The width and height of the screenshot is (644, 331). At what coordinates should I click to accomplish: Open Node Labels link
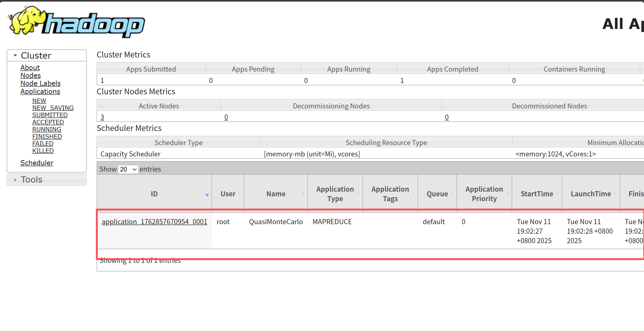[x=41, y=83]
